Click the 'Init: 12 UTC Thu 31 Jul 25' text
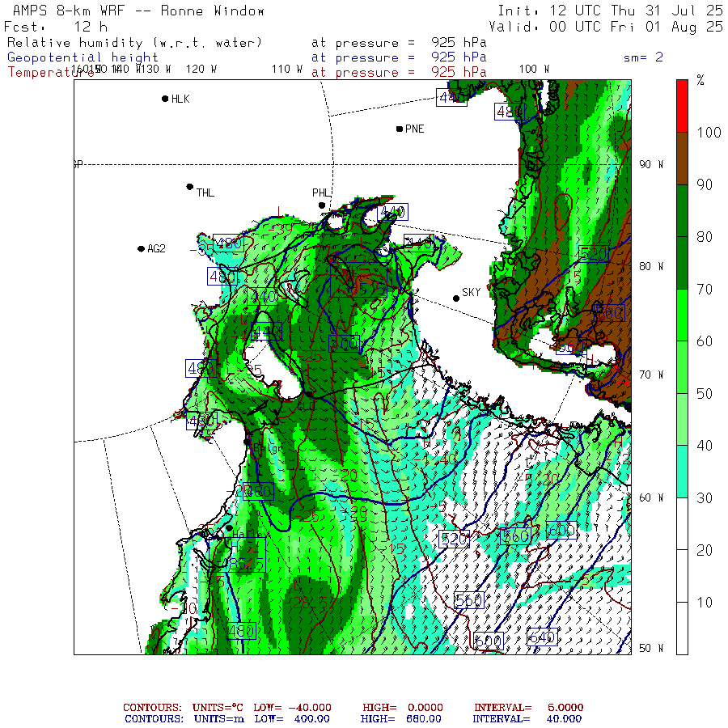The width and height of the screenshot is (728, 728). 610,11
